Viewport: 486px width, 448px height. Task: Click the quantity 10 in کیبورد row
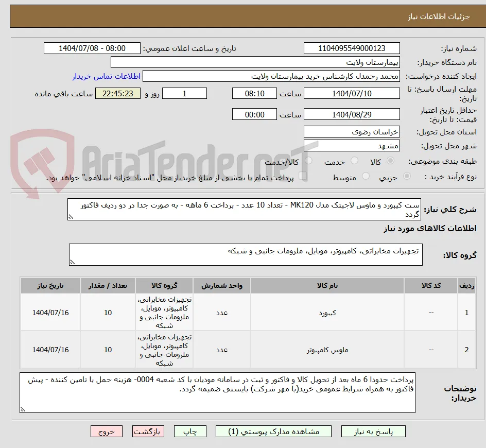108,313
